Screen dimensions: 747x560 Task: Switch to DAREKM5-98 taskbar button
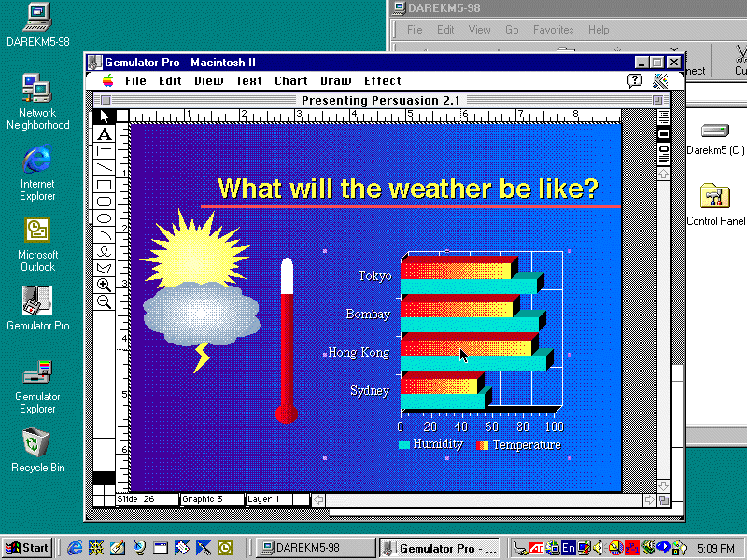pos(316,548)
